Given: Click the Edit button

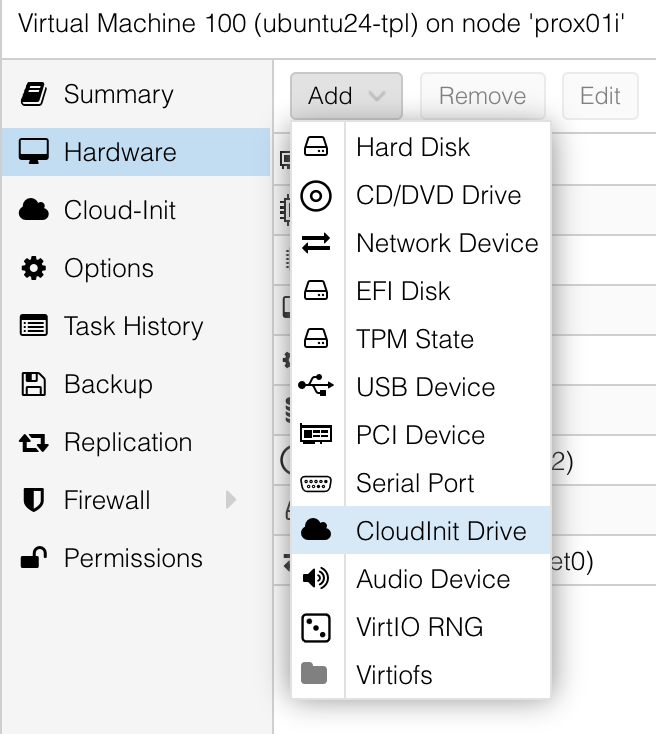Looking at the screenshot, I should click(x=600, y=96).
